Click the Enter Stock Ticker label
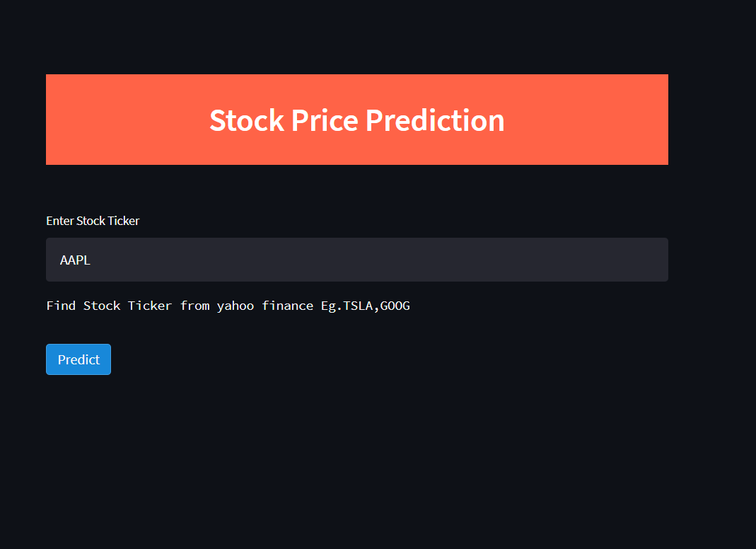Viewport: 756px width, 549px height. click(93, 220)
